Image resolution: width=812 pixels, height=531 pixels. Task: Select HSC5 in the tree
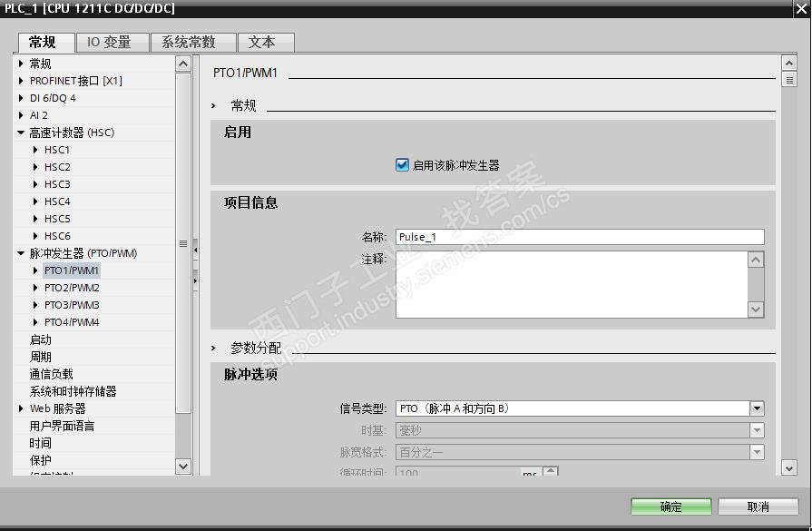(57, 219)
